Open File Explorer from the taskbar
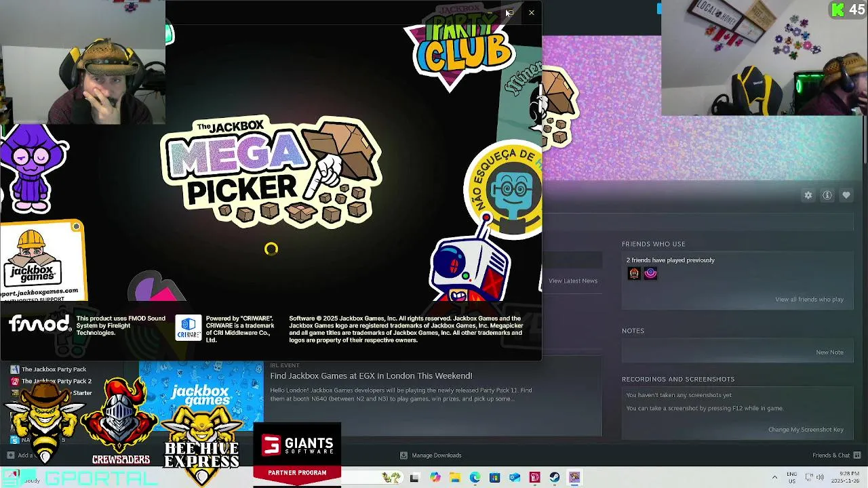This screenshot has width=868, height=488. tap(455, 478)
